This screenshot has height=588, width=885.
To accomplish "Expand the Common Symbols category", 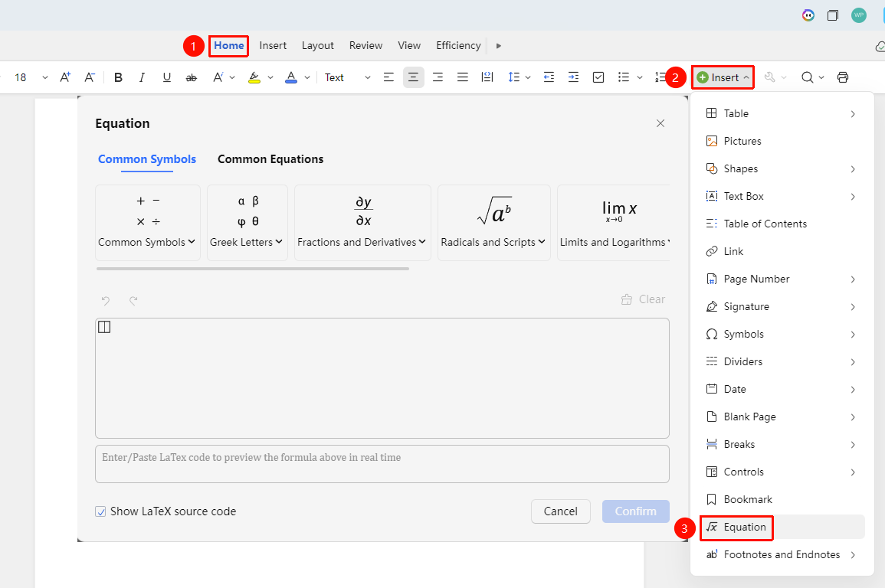I will 147,222.
